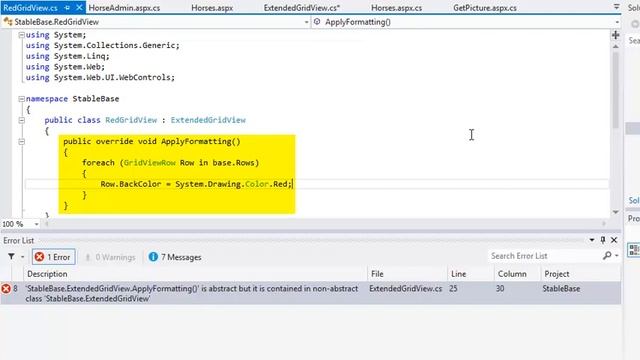Toggle the 0 Warnings filter button

[110, 257]
